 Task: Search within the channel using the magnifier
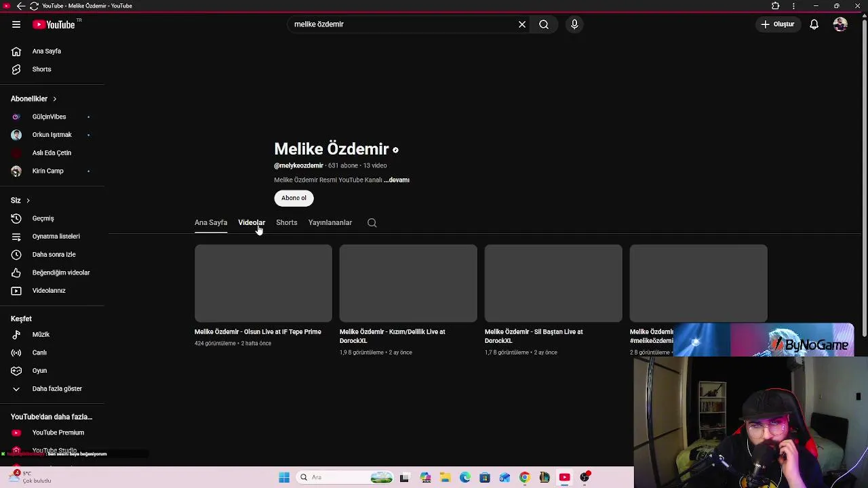372,222
